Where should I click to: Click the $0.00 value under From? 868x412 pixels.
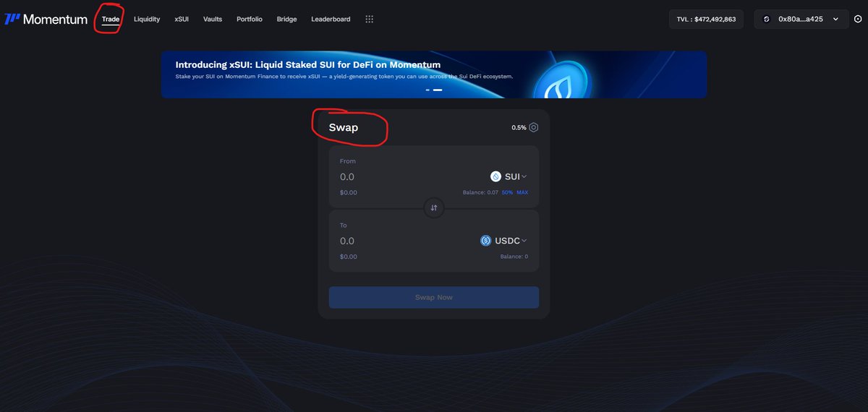pyautogui.click(x=349, y=192)
